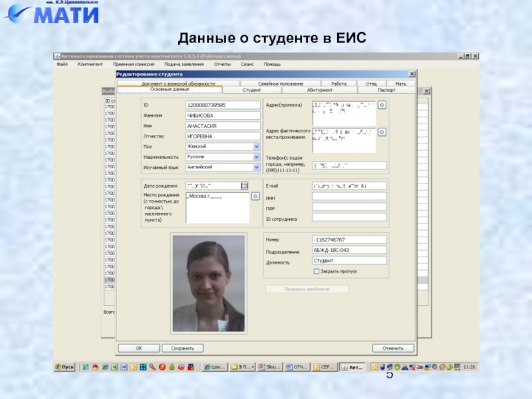Open address picker beside Адрес(прописка)
The width and height of the screenshot is (532, 399).
pos(382,105)
